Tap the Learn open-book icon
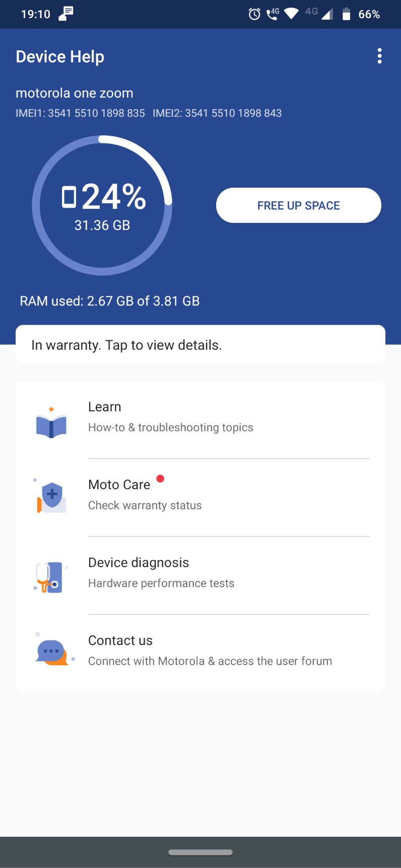This screenshot has width=401, height=868. [51, 425]
